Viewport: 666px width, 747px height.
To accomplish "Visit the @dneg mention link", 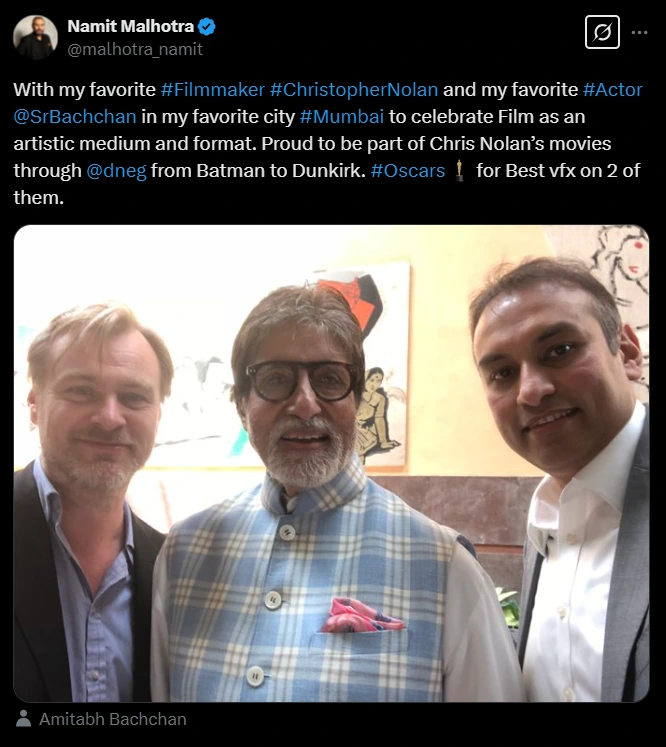I will (116, 171).
